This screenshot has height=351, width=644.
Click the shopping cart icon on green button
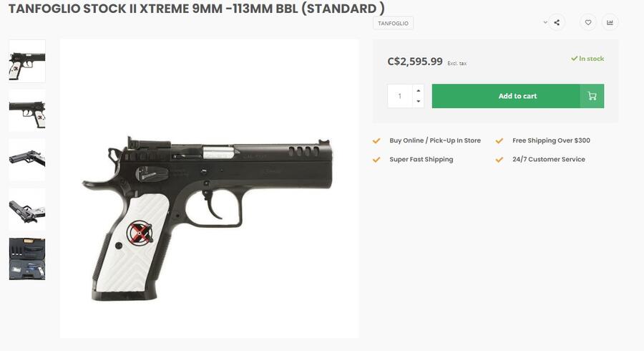point(592,96)
